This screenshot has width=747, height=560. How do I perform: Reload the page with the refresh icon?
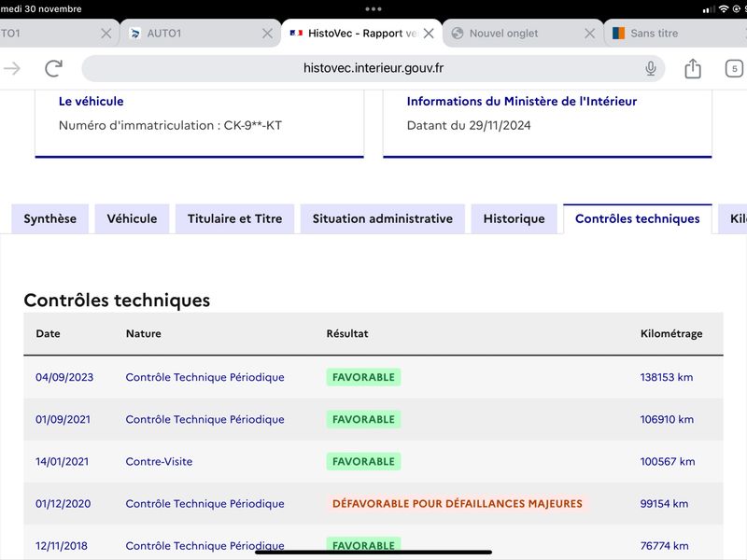point(54,68)
